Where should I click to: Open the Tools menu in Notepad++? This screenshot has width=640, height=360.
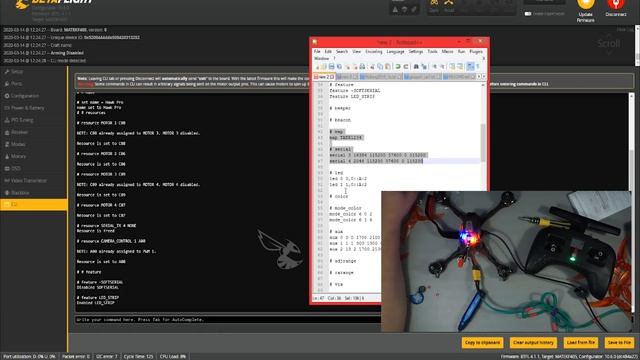(432, 52)
